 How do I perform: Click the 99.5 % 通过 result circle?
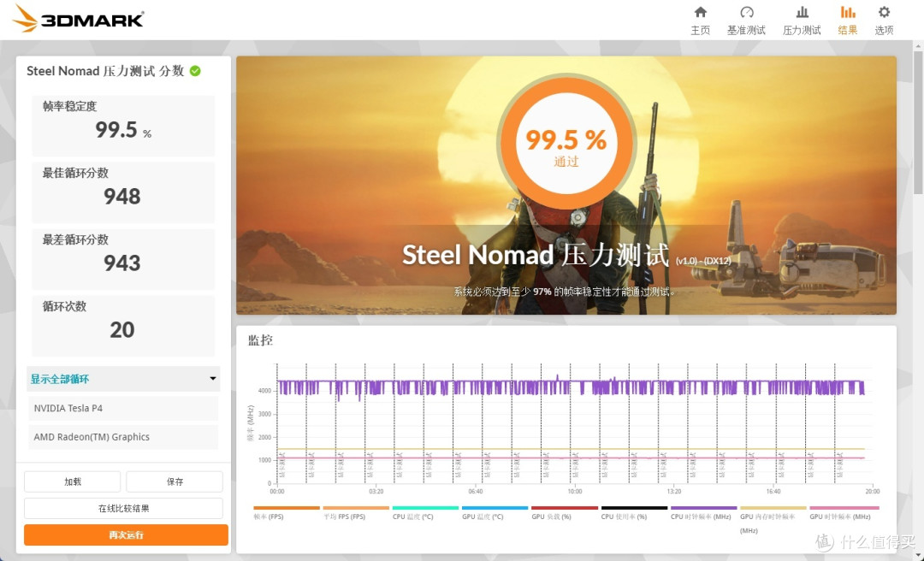566,145
